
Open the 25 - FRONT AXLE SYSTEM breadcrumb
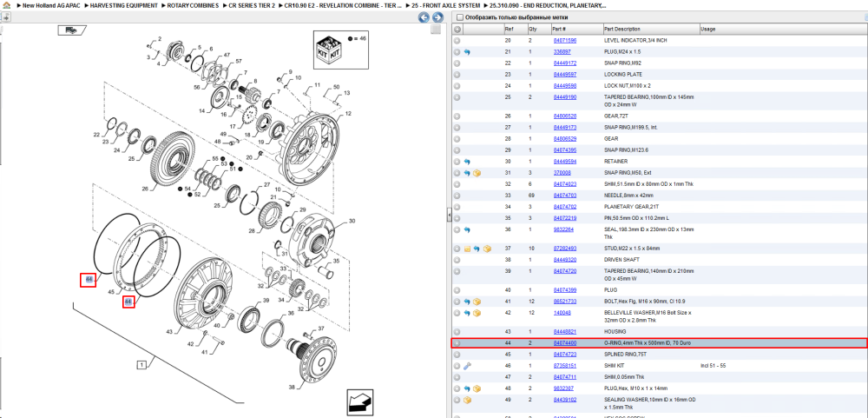(446, 5)
